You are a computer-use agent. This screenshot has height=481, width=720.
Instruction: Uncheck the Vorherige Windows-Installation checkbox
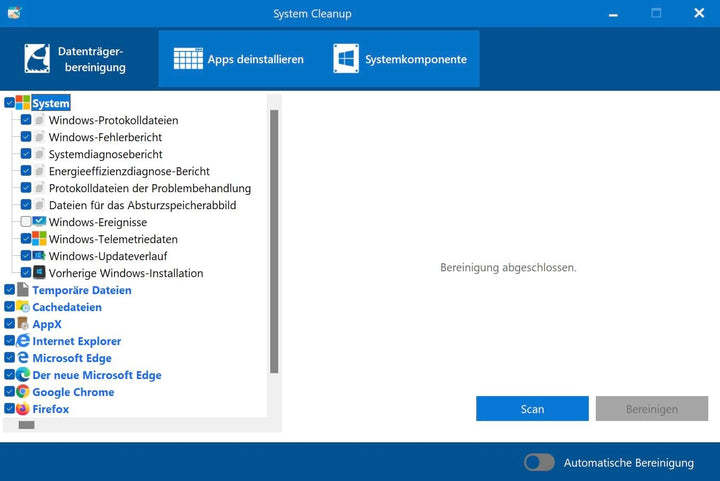tap(26, 273)
